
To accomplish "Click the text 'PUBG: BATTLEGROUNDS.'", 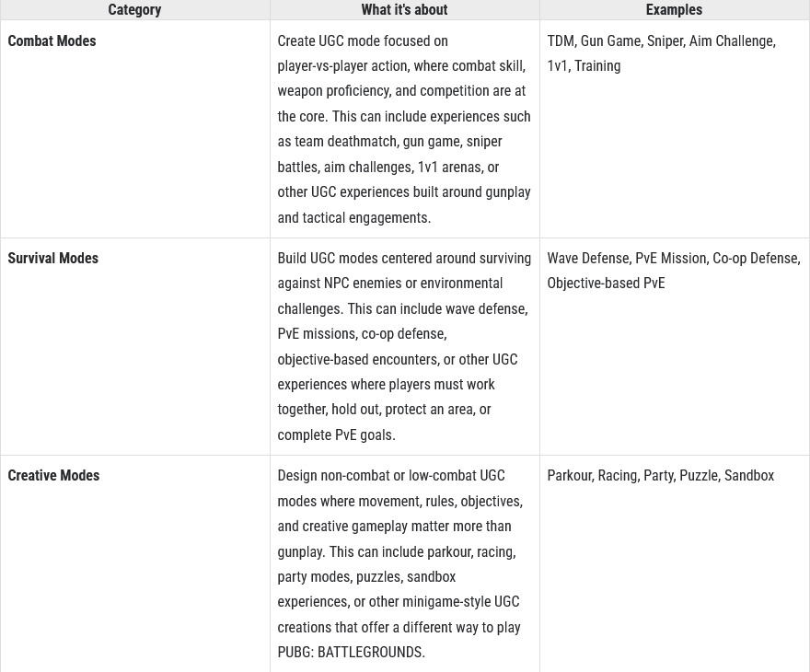I will point(352,652).
